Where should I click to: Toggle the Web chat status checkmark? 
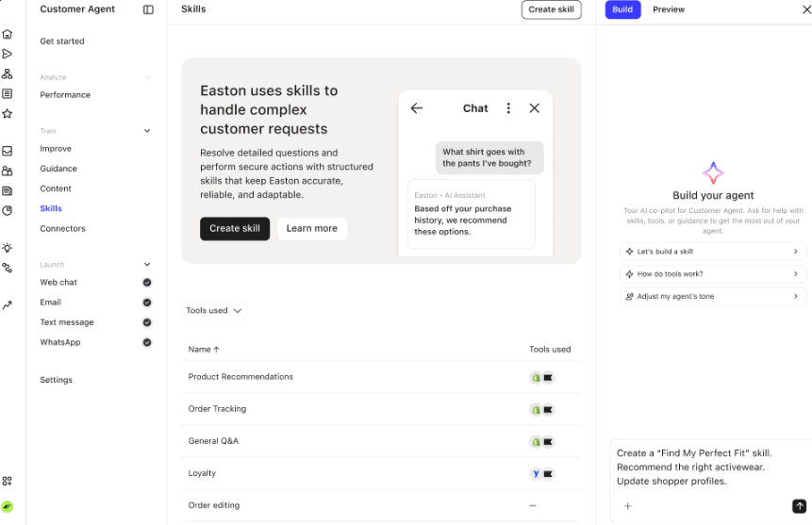coord(147,282)
